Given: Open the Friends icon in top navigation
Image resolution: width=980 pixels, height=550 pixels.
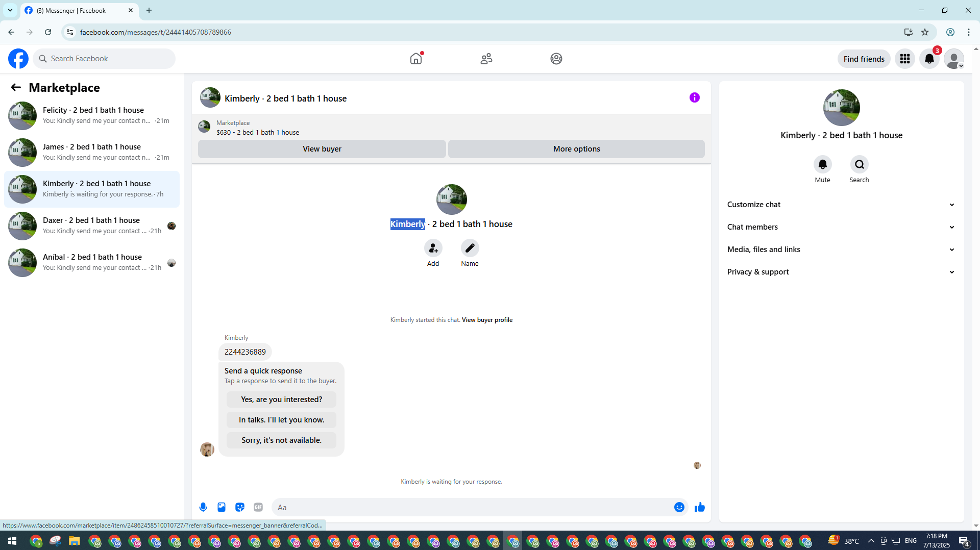Looking at the screenshot, I should [486, 59].
